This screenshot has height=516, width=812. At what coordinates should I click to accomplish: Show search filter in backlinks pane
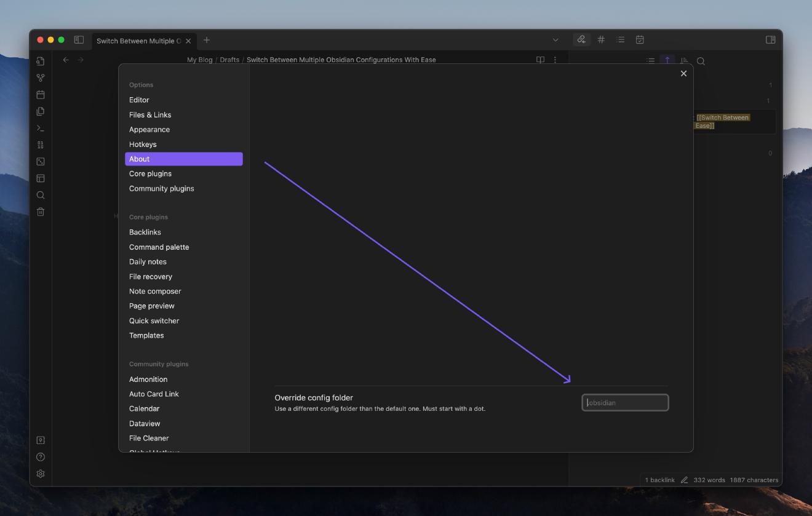[701, 60]
